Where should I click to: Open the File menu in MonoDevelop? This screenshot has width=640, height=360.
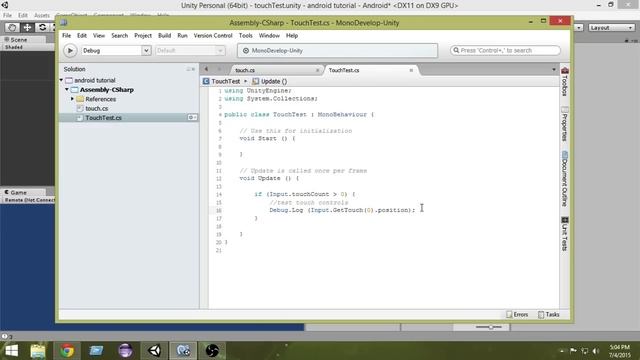click(x=67, y=36)
